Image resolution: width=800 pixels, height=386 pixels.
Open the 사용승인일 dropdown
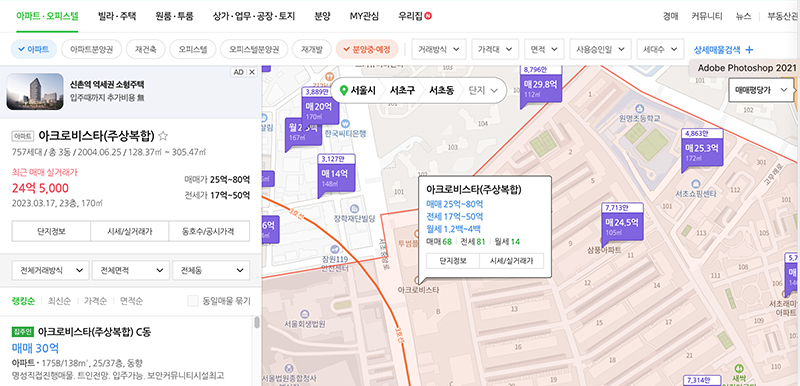point(600,49)
